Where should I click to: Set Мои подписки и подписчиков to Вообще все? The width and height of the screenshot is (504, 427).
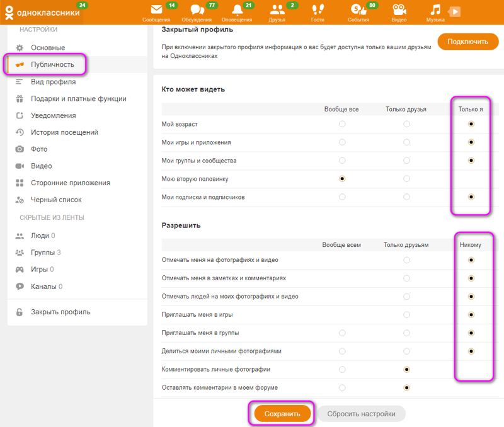342,196
